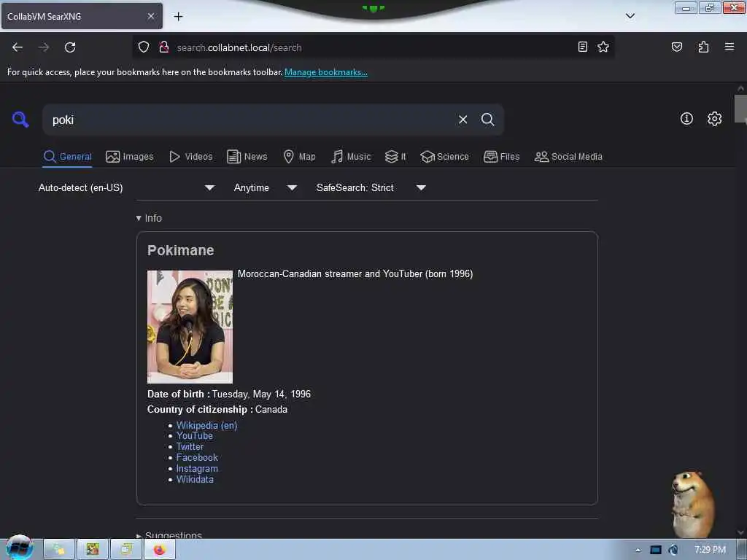Open Pokimane's Instagram link

[x=197, y=469]
